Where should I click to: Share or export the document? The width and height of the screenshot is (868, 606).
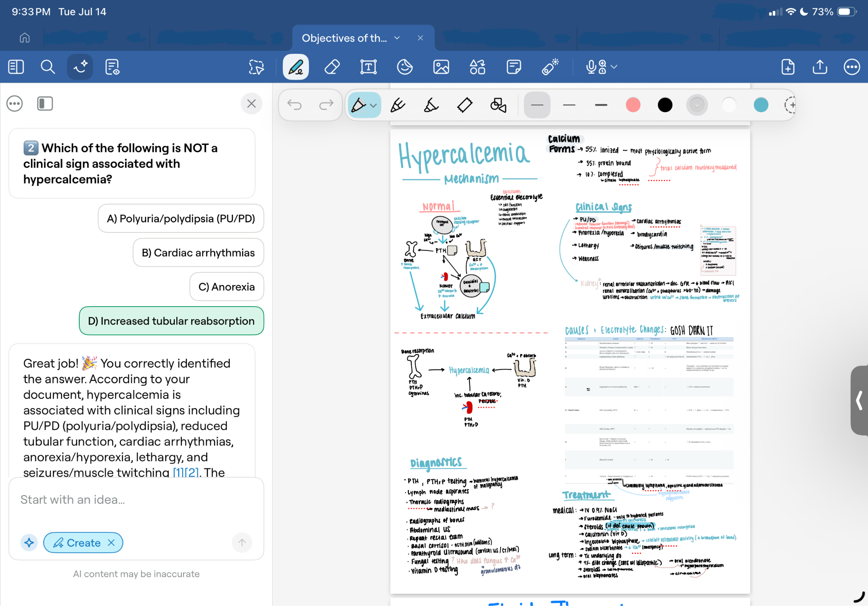tap(820, 67)
